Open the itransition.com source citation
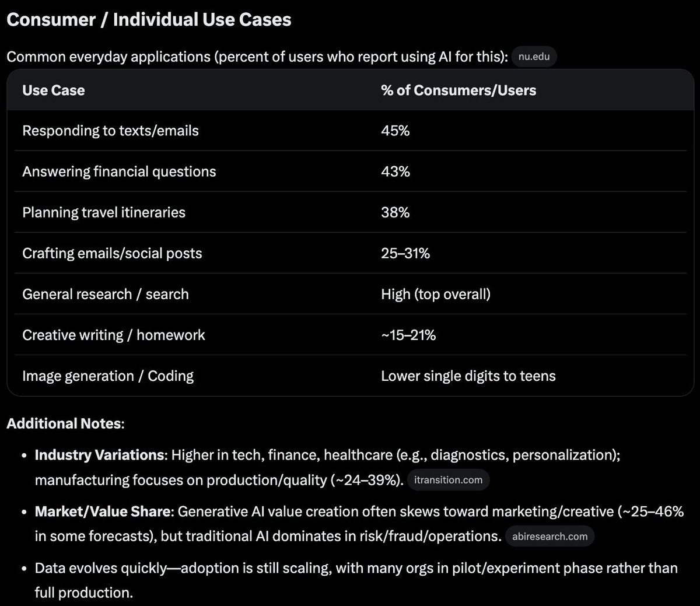The height and width of the screenshot is (606, 700). (448, 480)
